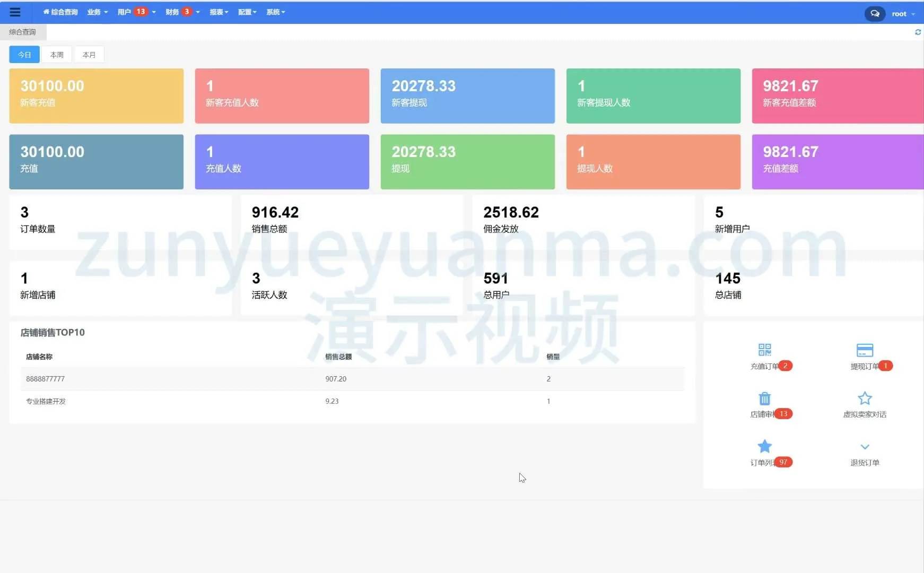Switch to the 本周 time filter
This screenshot has height=573, width=924.
[x=57, y=55]
